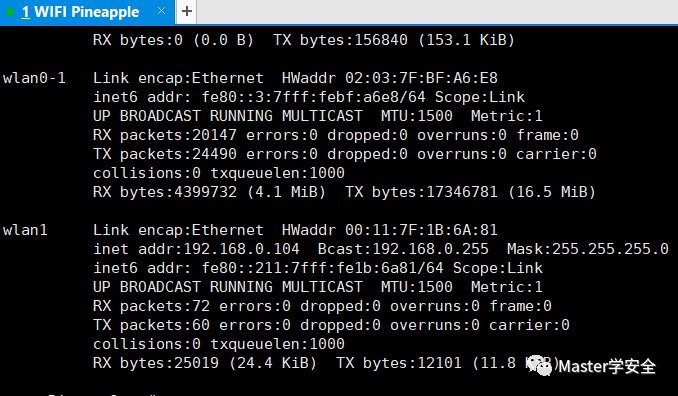678x396 pixels.
Task: Switch to the 1 WIFI Pineapple tab
Action: tap(80, 12)
